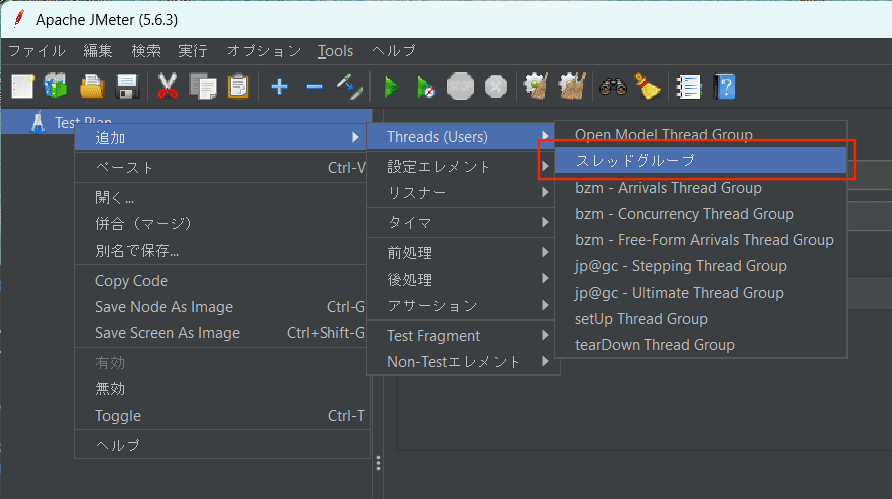Image resolution: width=892 pixels, height=499 pixels.
Task: Choose 開く... from context menu
Action: click(221, 197)
